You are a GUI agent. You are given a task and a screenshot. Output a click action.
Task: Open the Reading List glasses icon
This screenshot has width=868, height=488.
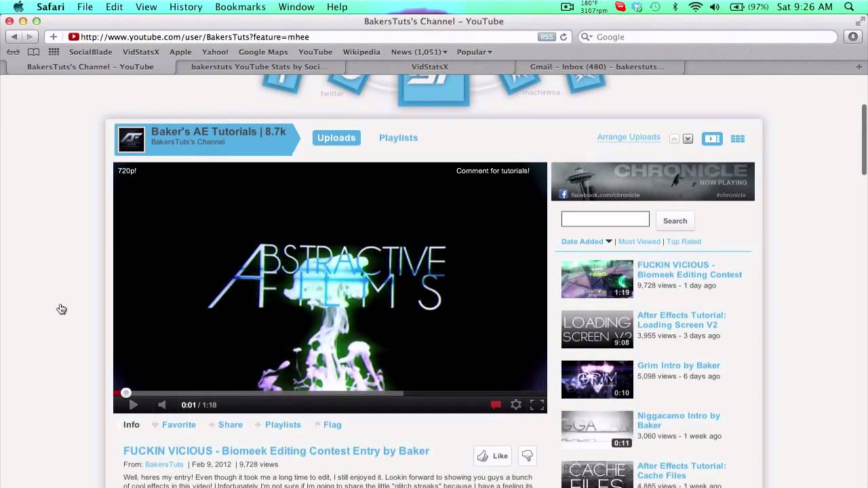point(13,52)
